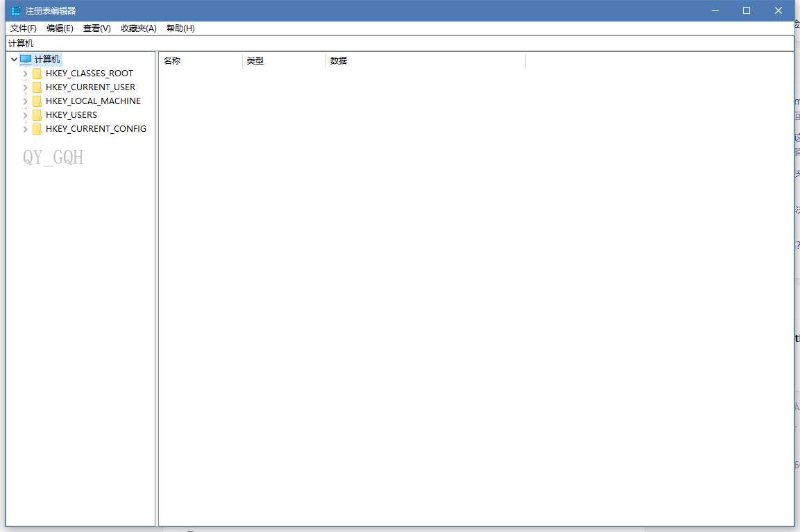
Task: Select the computer icon at tree root
Action: pos(26,60)
